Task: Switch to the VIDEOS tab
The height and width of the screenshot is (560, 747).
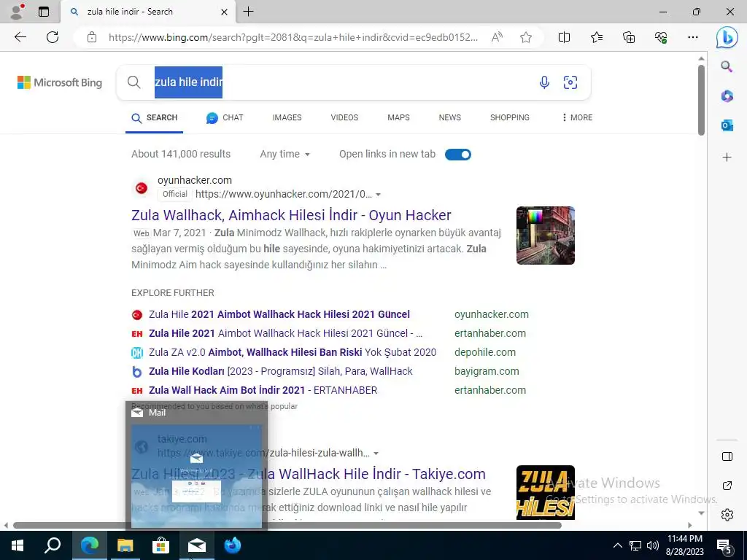Action: 344,117
